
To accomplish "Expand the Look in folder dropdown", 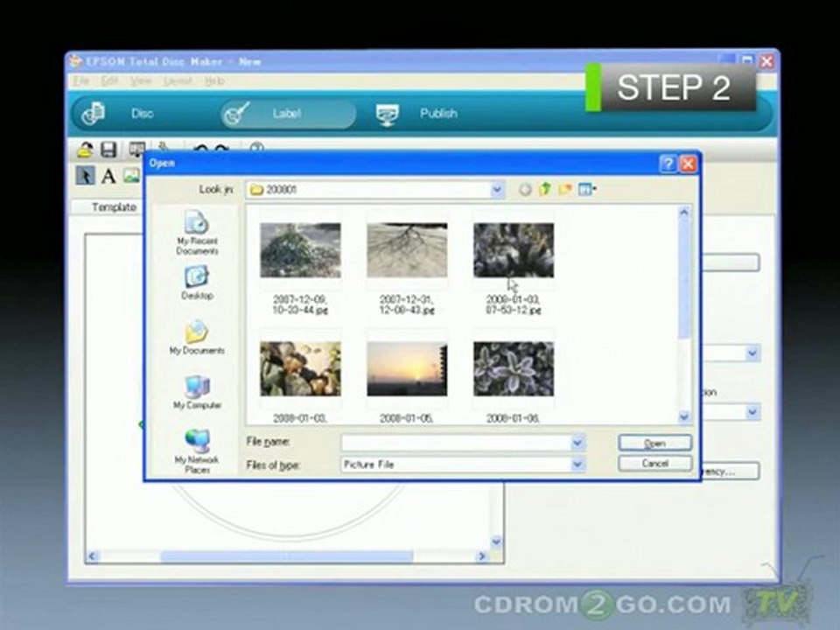I will click(x=497, y=189).
